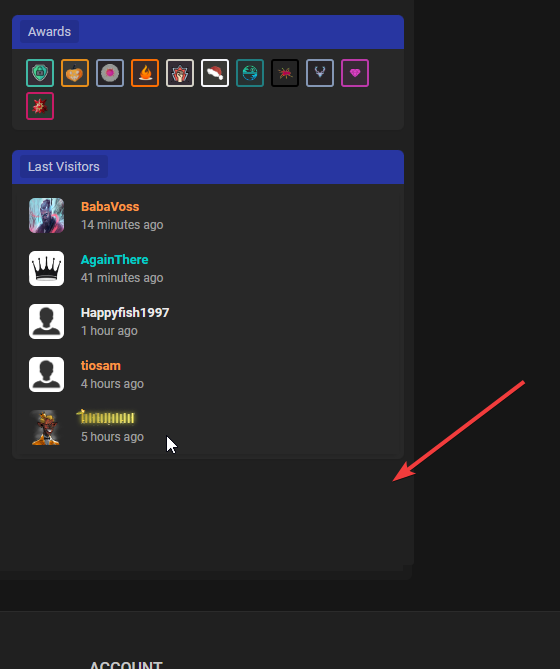Visit AgainThere's profile

tap(115, 259)
